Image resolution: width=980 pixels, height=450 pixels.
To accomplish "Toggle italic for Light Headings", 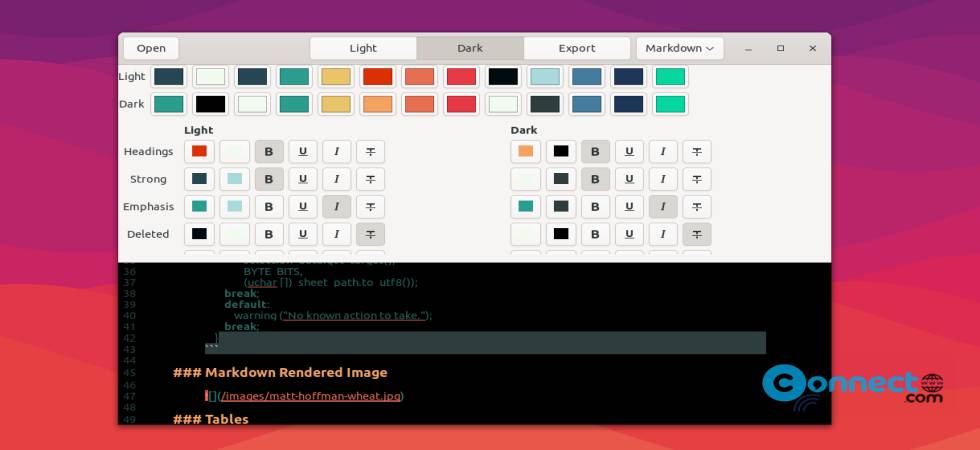I will pyautogui.click(x=336, y=151).
